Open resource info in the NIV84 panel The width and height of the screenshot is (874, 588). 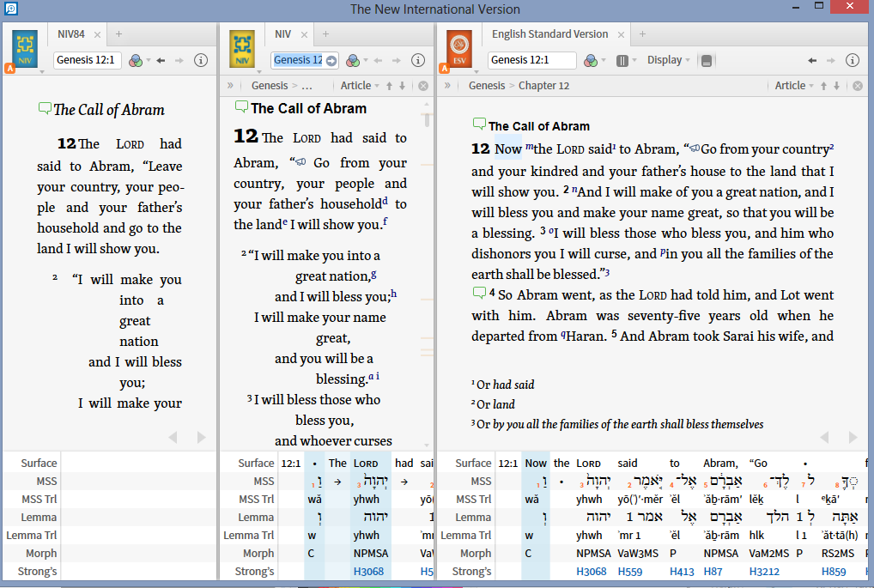pos(201,60)
